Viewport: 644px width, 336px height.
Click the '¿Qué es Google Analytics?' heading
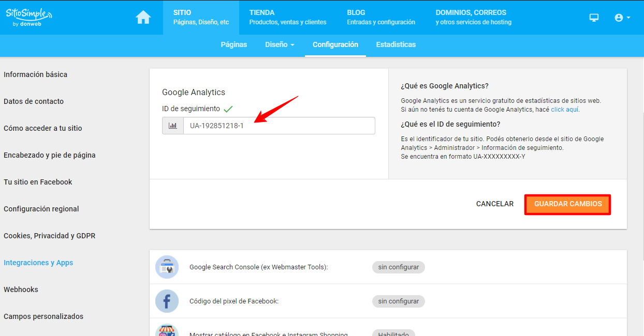click(x=445, y=86)
